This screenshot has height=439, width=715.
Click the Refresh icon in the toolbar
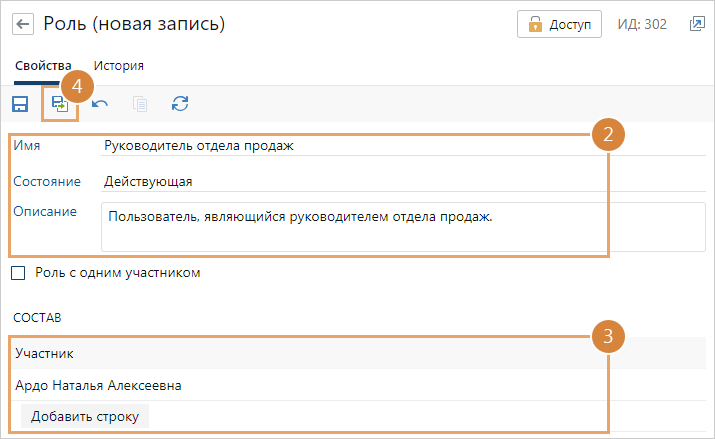(x=180, y=104)
